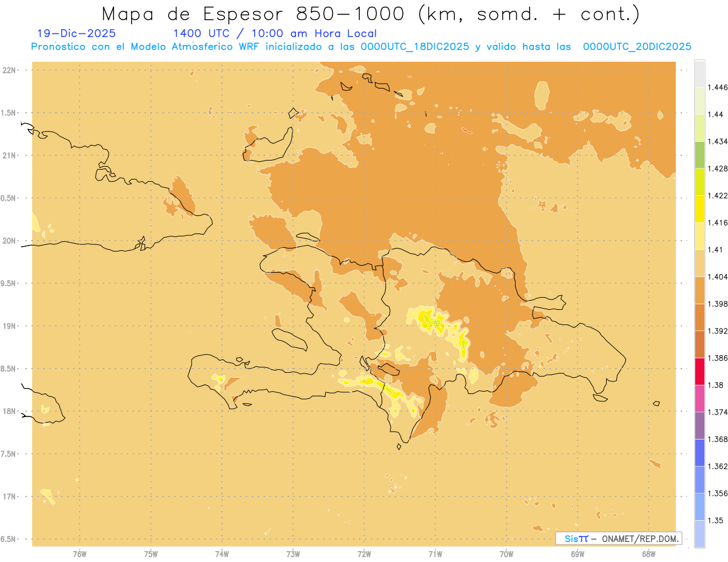Viewport: 728px width, 562px height.
Task: Click the '1.368' colorbar value
Action: (718, 439)
